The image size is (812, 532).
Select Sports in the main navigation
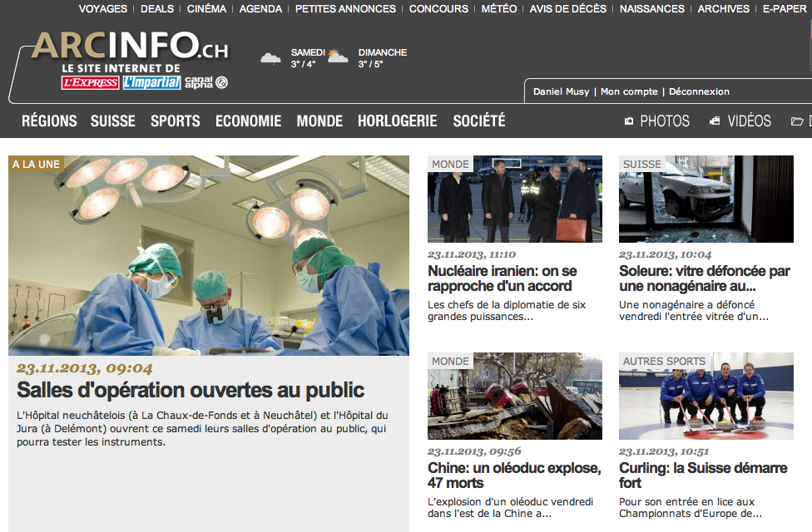coord(175,121)
